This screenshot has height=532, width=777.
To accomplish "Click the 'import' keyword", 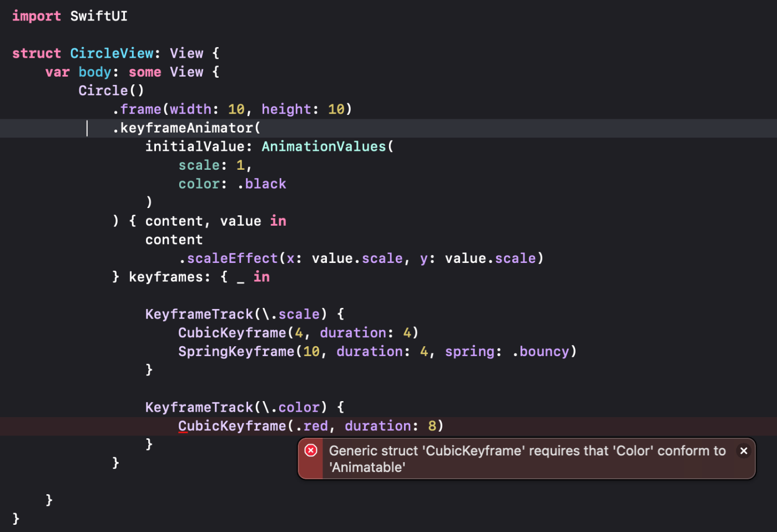I will point(37,16).
